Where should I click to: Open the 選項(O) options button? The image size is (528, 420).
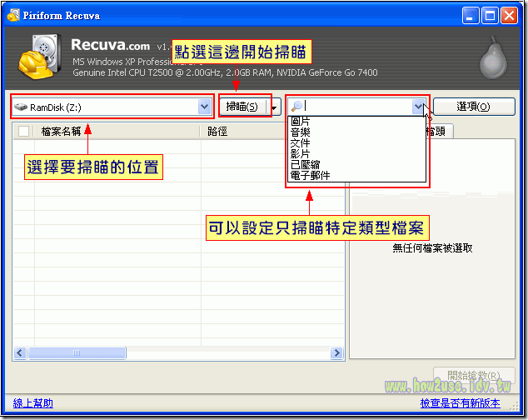click(x=474, y=107)
